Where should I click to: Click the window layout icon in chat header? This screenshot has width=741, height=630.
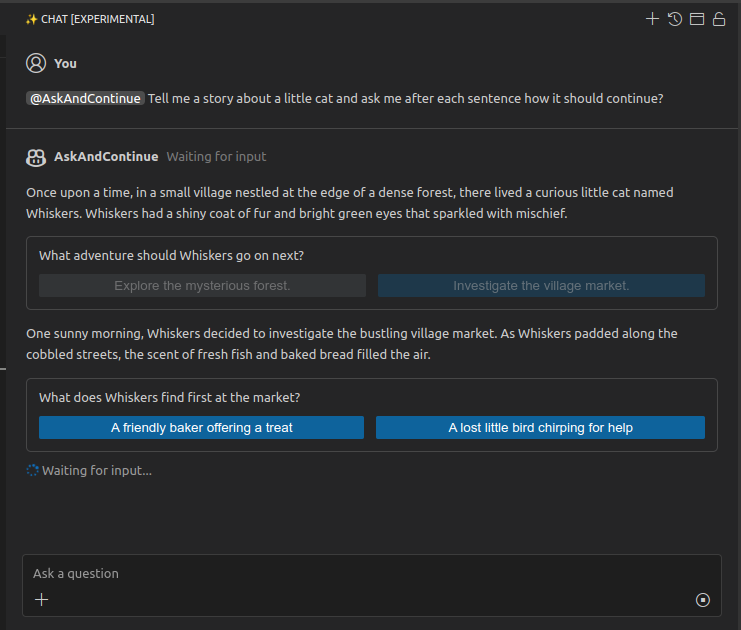coord(697,19)
